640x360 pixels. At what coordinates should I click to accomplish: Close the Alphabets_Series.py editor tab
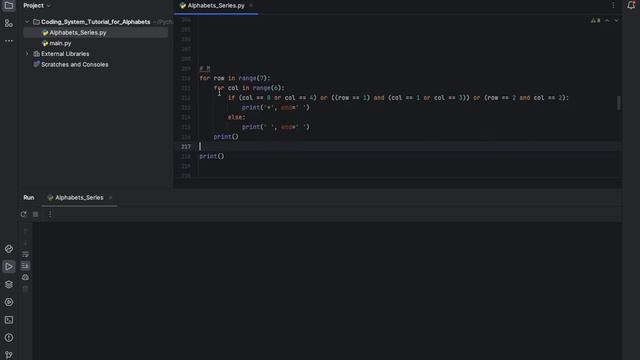coord(251,6)
